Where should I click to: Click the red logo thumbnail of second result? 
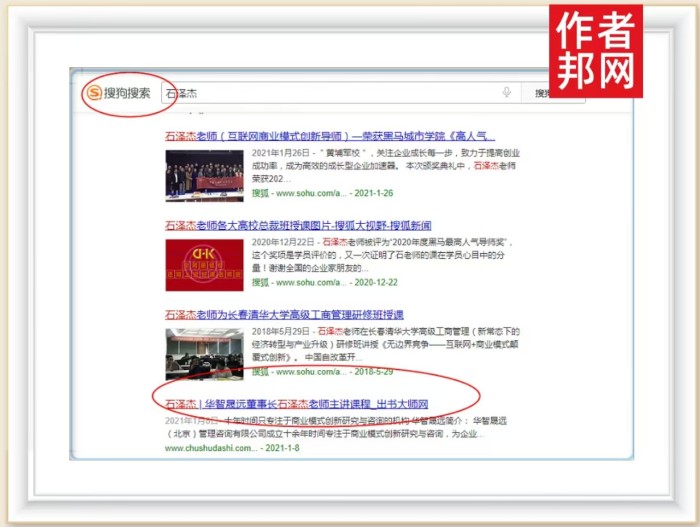[x=204, y=264]
